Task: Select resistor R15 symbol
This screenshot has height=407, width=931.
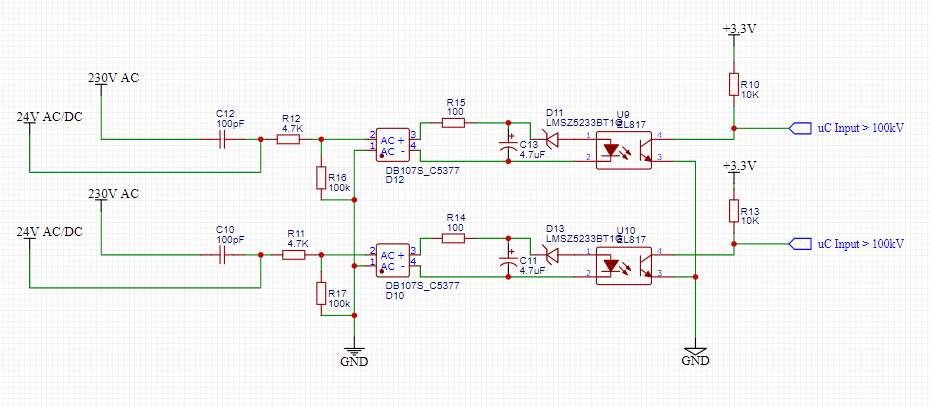Action: (x=453, y=123)
